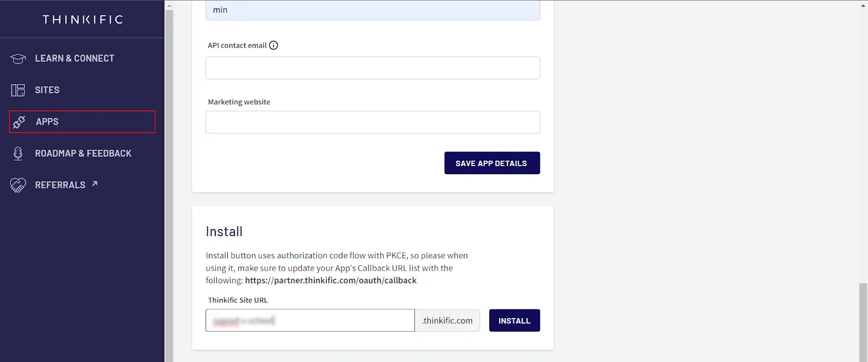Screen dimensions: 868x362
Task: Go to the Referrals page
Action: click(60, 185)
